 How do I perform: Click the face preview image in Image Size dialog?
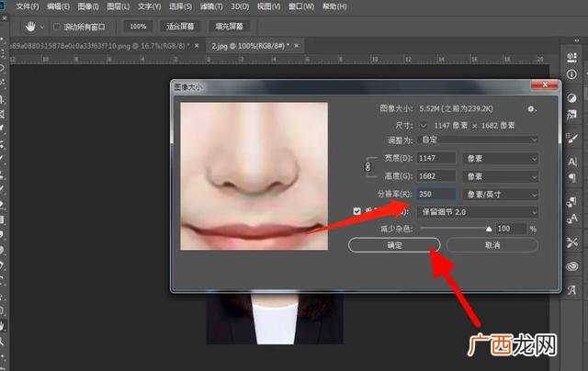(x=254, y=176)
